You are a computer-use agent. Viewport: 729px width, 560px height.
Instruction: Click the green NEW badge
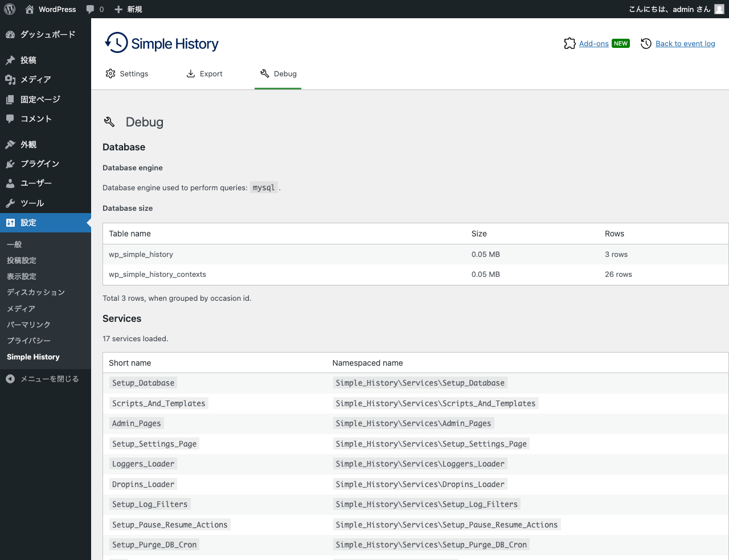pos(621,43)
